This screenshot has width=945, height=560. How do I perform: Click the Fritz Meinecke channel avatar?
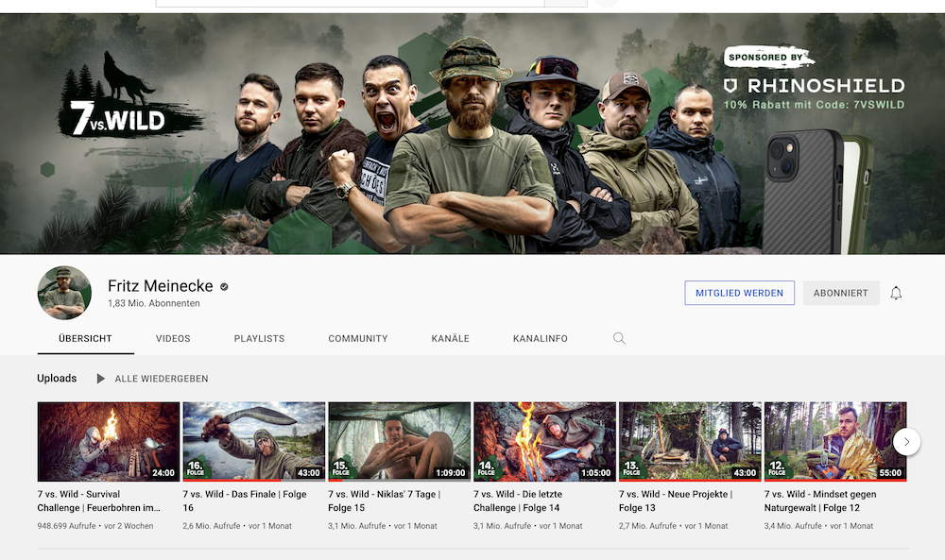point(64,293)
